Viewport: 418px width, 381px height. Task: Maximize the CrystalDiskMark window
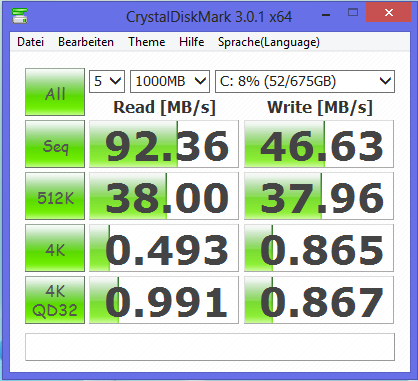(353, 13)
